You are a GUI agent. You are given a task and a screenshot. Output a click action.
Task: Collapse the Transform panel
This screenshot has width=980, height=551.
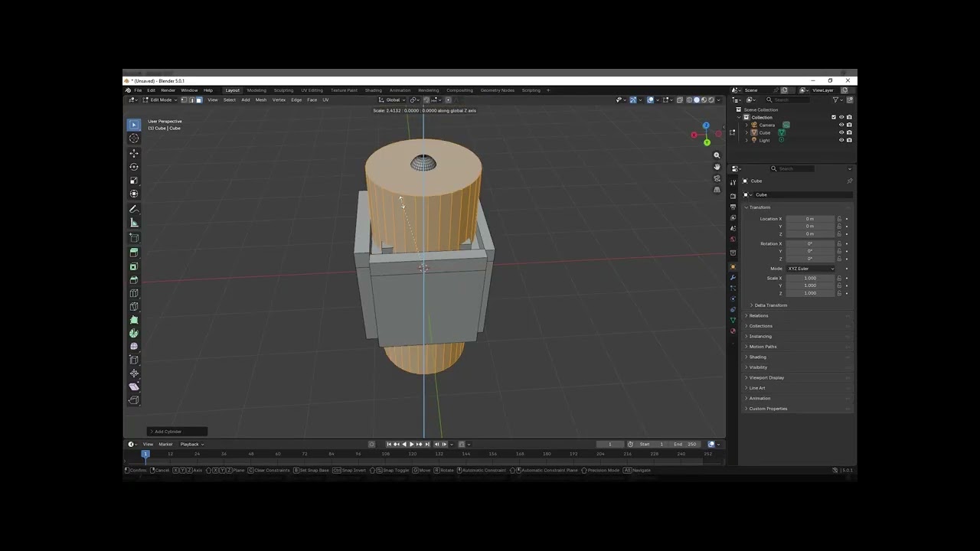tap(758, 207)
